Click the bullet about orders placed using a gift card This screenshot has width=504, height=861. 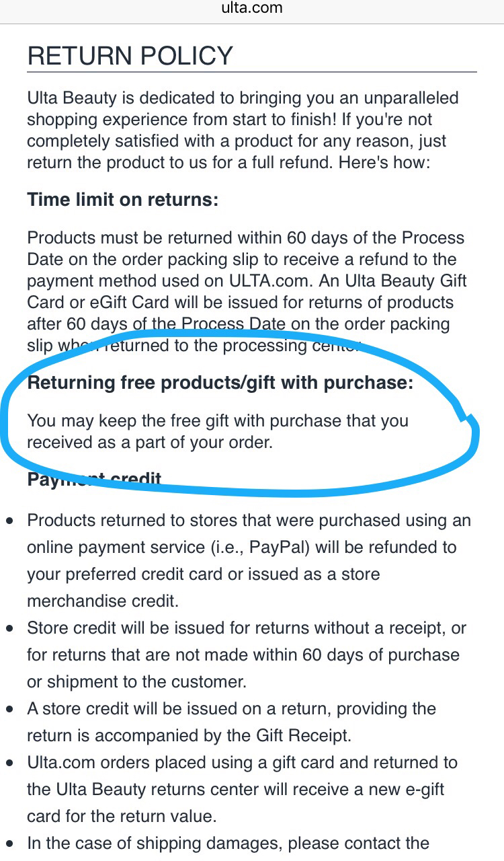[x=242, y=789]
